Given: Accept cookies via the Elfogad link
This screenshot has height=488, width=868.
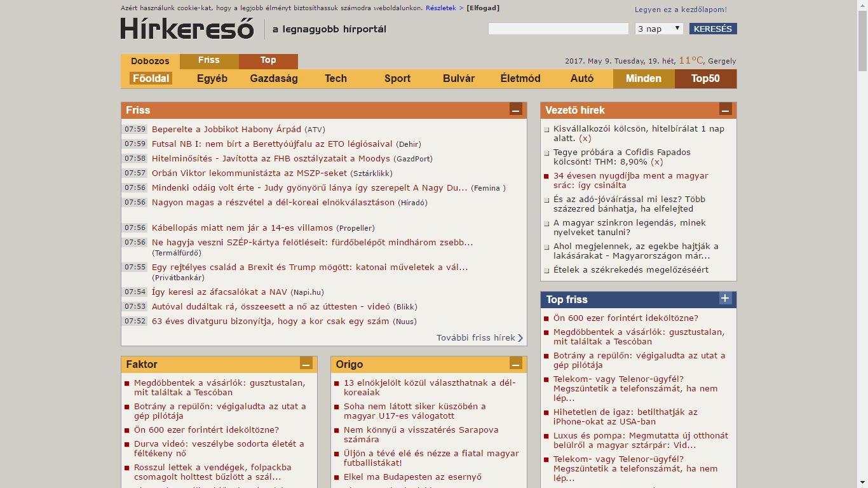Looking at the screenshot, I should tap(483, 8).
